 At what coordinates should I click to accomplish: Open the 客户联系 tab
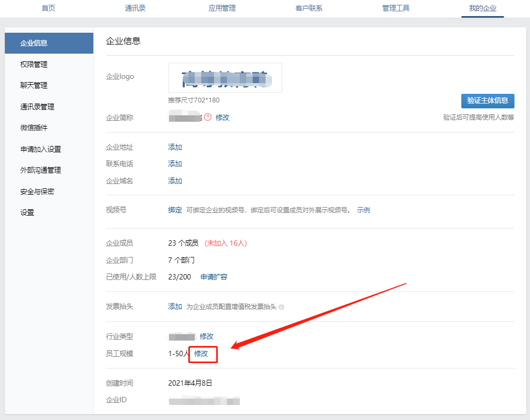[x=308, y=8]
